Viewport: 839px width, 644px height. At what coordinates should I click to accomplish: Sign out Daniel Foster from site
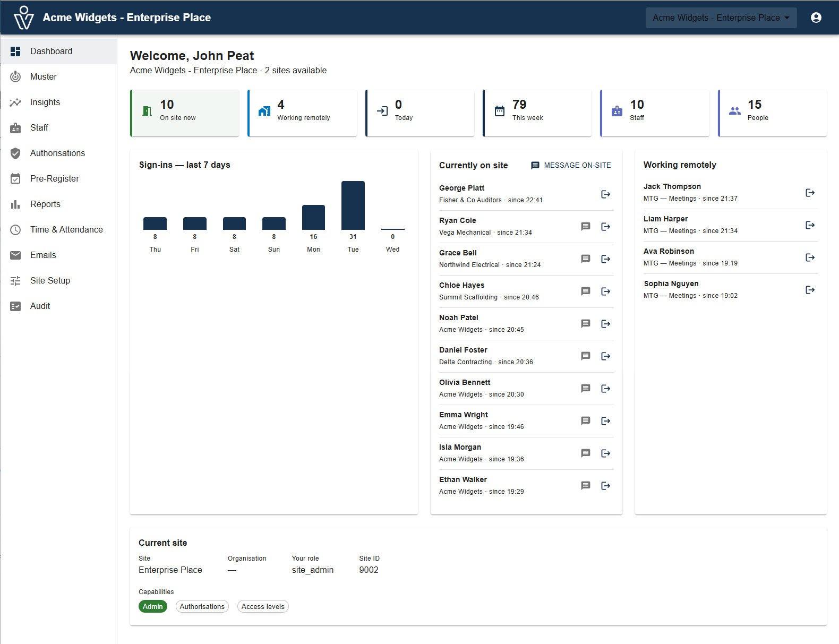click(606, 356)
